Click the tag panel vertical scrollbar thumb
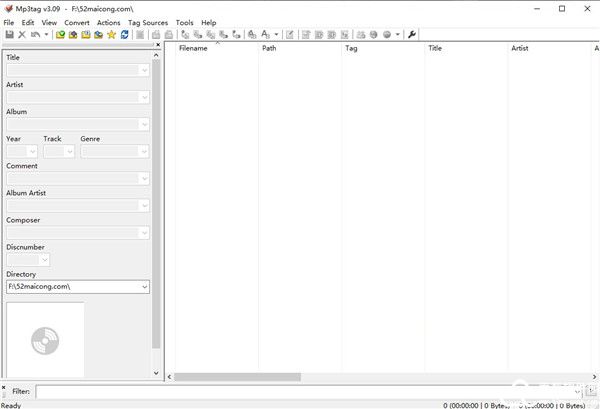 point(156,204)
